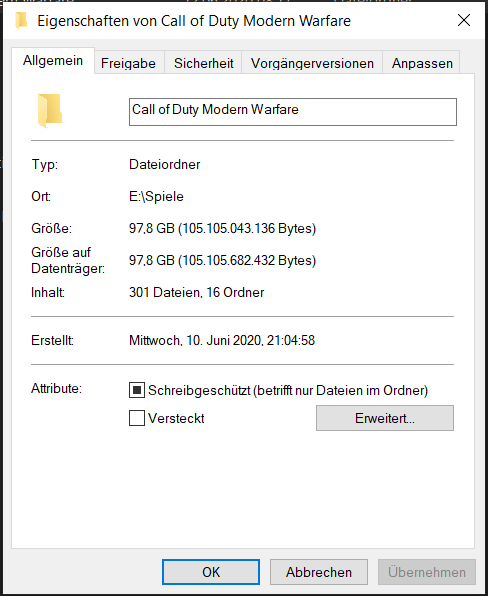Enable the Versteckt checkbox
488x596 pixels.
tap(137, 418)
